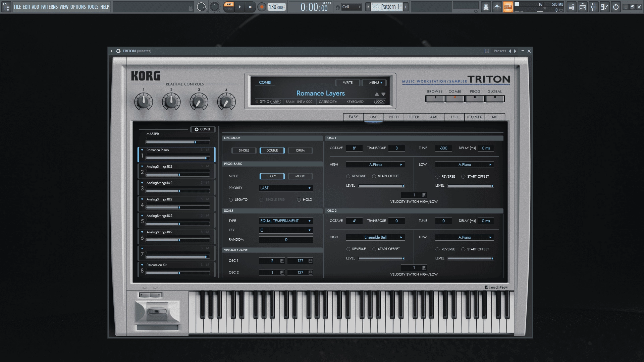Switch to PAT mode

tap(229, 4)
